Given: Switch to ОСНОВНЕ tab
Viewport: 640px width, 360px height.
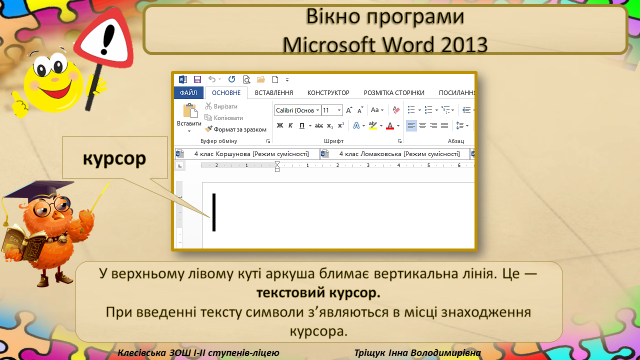Looking at the screenshot, I should (x=226, y=93).
